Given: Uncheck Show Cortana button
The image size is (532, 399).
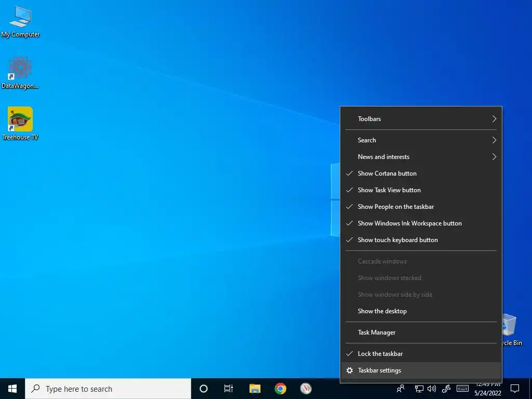Looking at the screenshot, I should point(421,174).
